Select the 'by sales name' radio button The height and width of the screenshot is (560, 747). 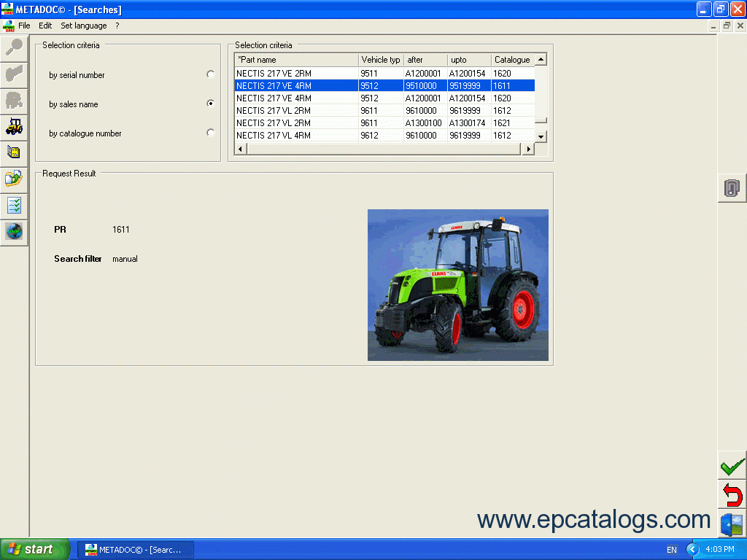tap(210, 104)
